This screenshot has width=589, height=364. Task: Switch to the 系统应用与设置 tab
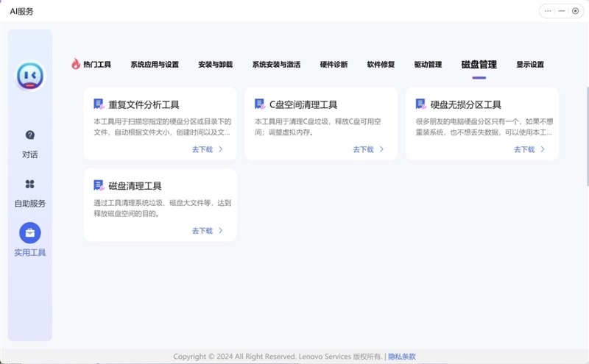coord(155,65)
